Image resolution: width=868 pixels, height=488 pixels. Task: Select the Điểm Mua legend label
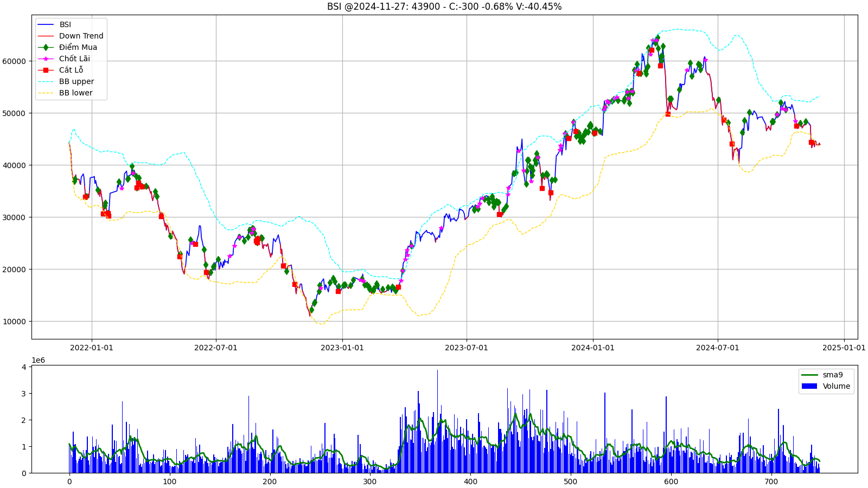click(78, 47)
